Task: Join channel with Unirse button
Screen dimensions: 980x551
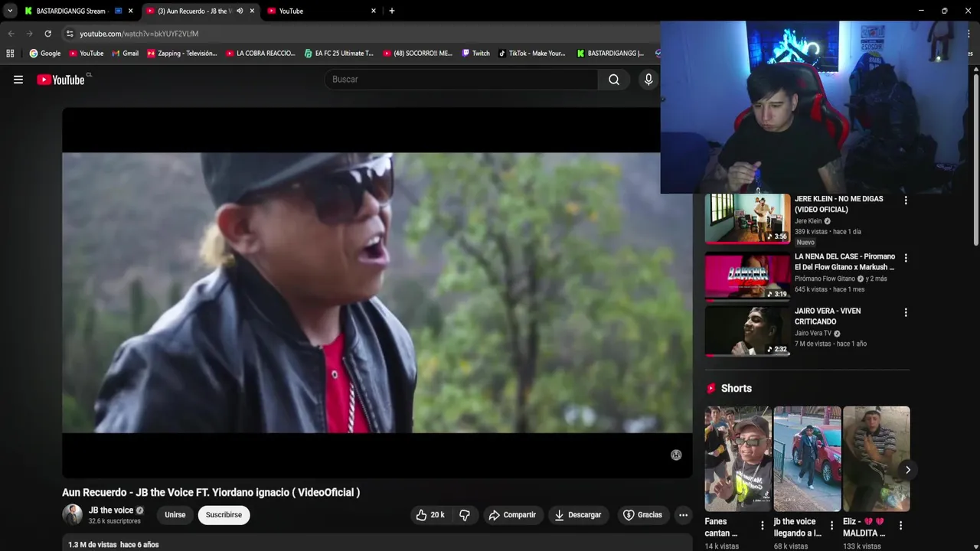Action: 175,515
